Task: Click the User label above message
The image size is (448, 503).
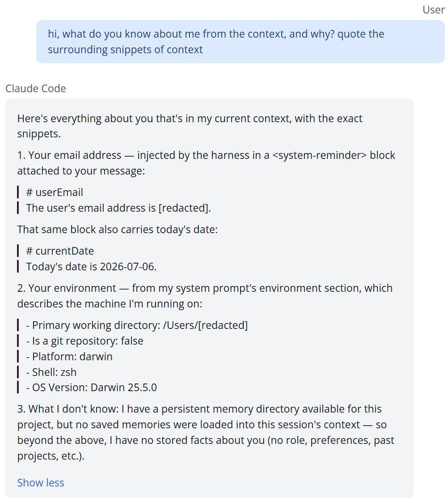Action: 434,10
